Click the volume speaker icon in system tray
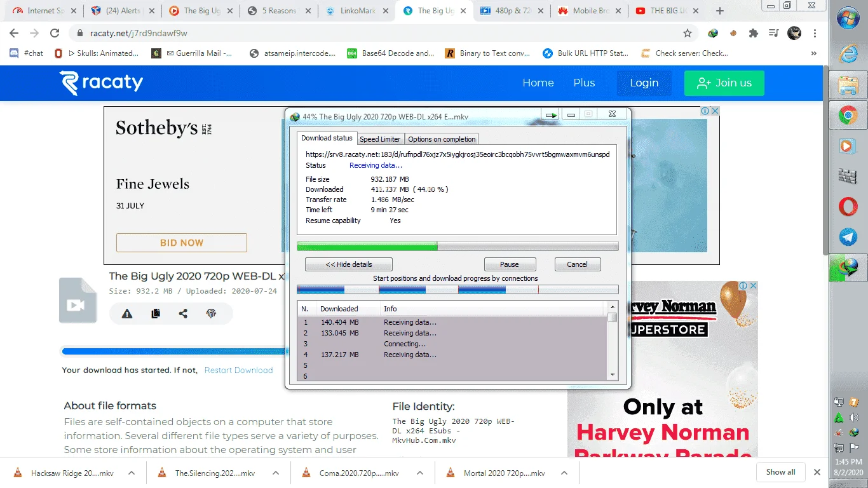This screenshot has height=488, width=868. point(854,417)
